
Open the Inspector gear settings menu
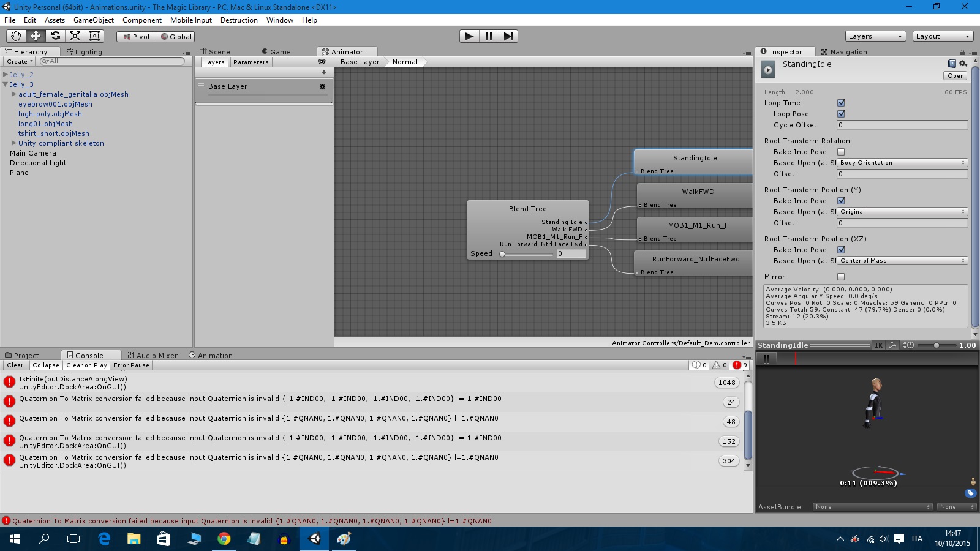point(963,64)
